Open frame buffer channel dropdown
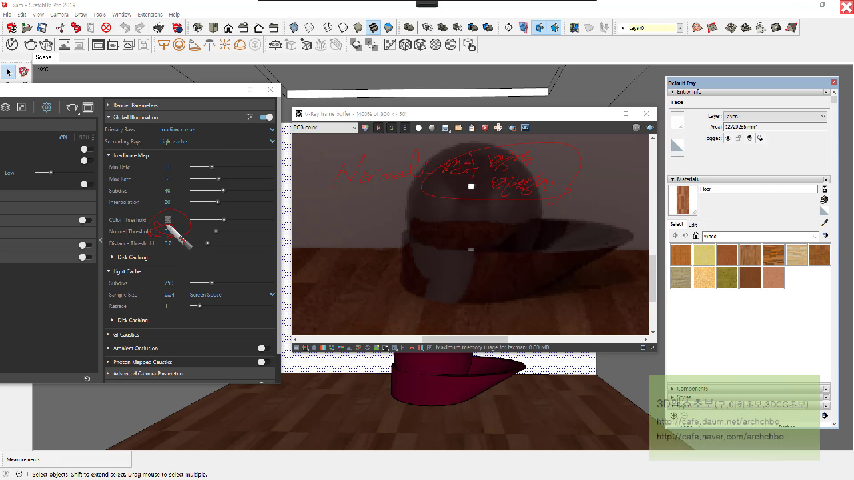The image size is (854, 480). point(325,127)
